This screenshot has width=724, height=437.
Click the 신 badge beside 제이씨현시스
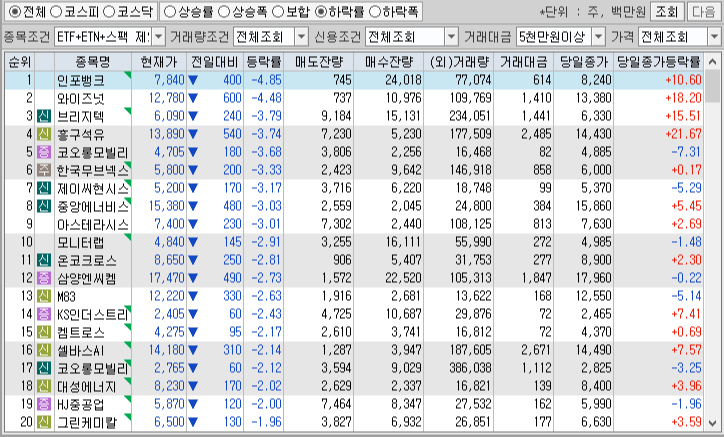pos(44,188)
